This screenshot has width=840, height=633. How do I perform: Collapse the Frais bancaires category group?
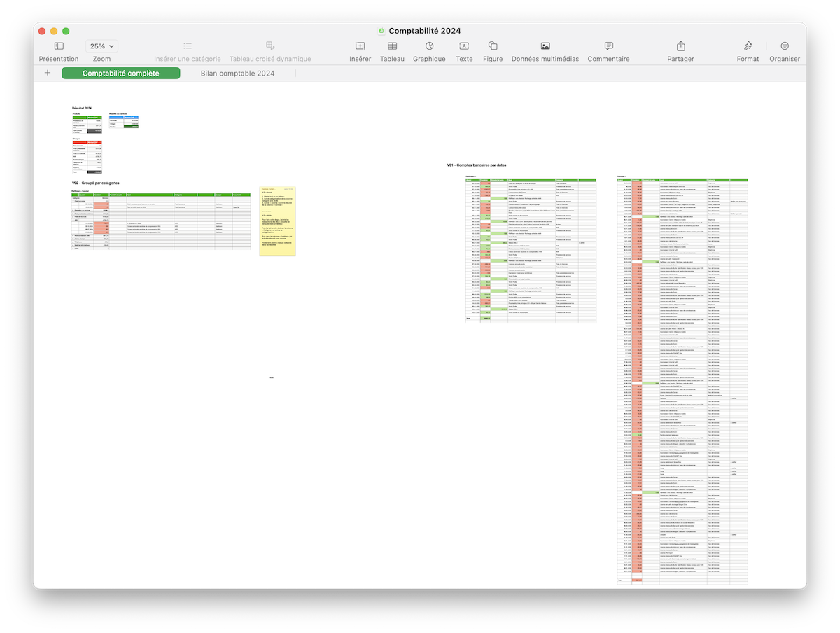pyautogui.click(x=73, y=200)
